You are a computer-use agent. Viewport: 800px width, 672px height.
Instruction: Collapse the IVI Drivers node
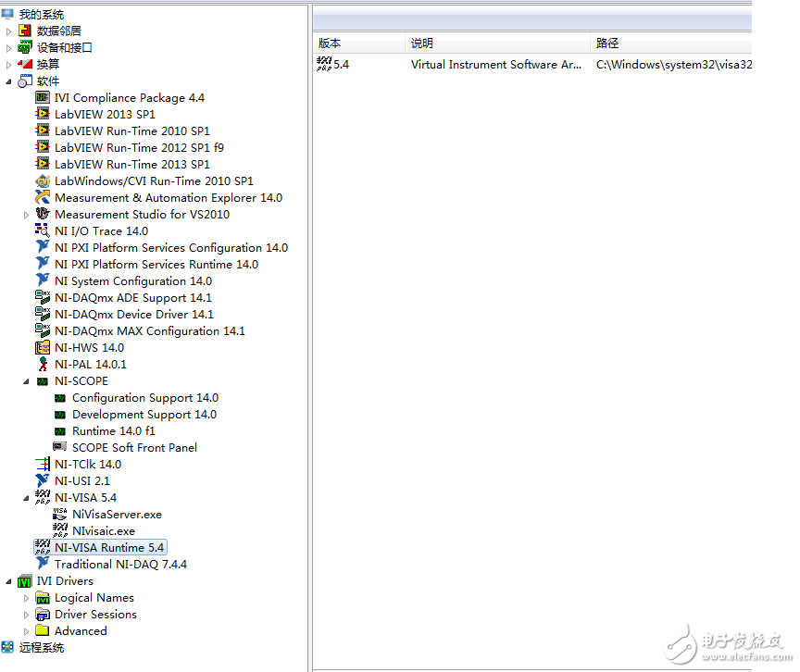8,581
